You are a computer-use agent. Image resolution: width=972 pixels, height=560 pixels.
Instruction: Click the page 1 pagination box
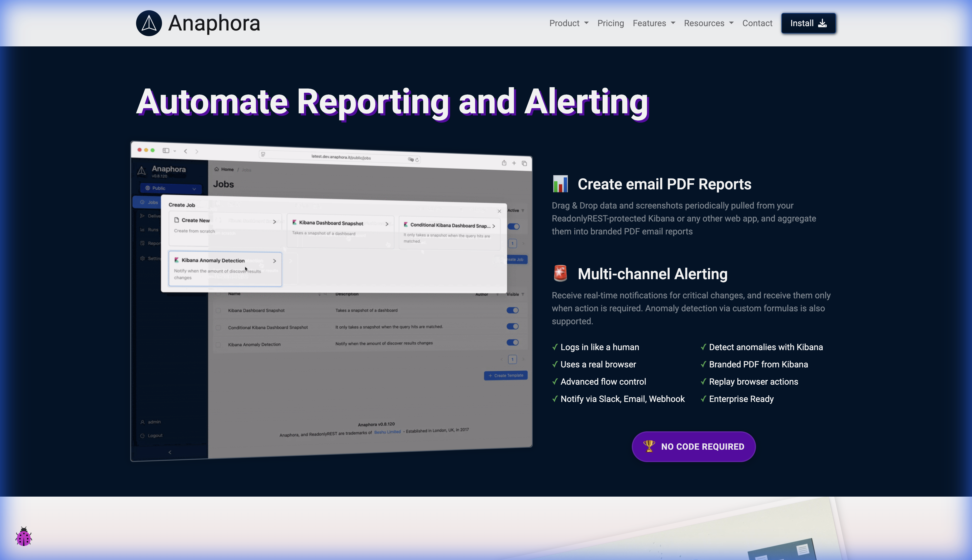click(512, 359)
